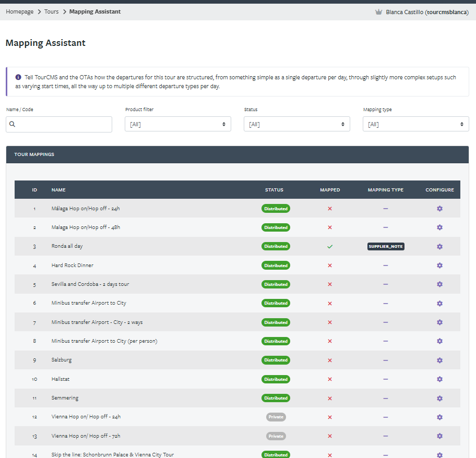This screenshot has height=458, width=476.
Task: Click the Private status badge for Vienna 24h
Action: [x=276, y=417]
